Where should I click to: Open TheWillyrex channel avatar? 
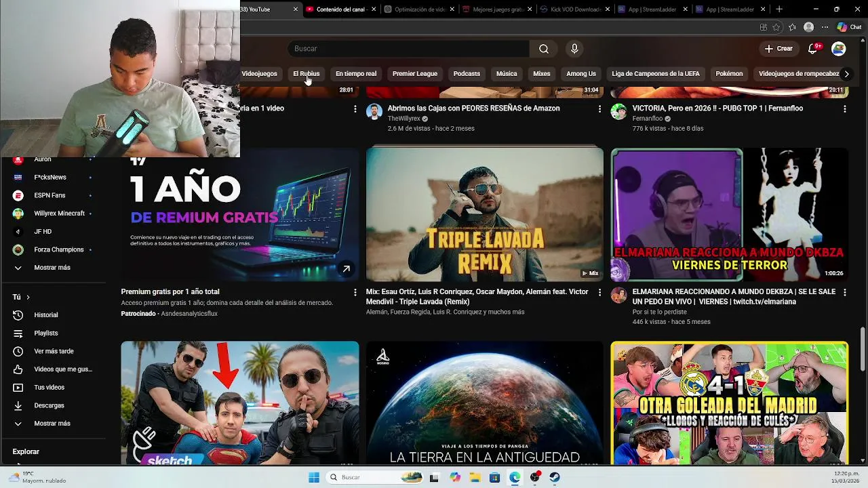[x=374, y=112]
